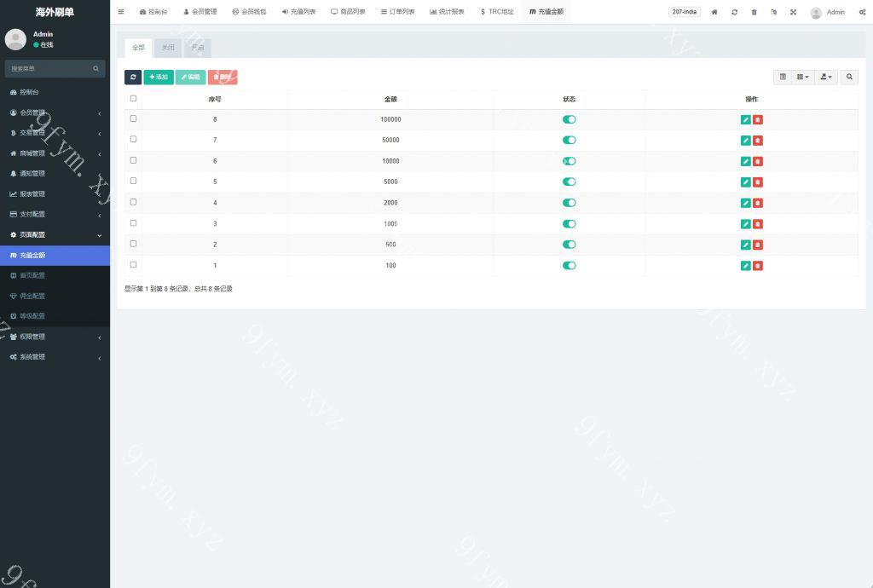873x588 pixels.
Task: Open 会员钱包 tab in top navigation
Action: click(250, 12)
